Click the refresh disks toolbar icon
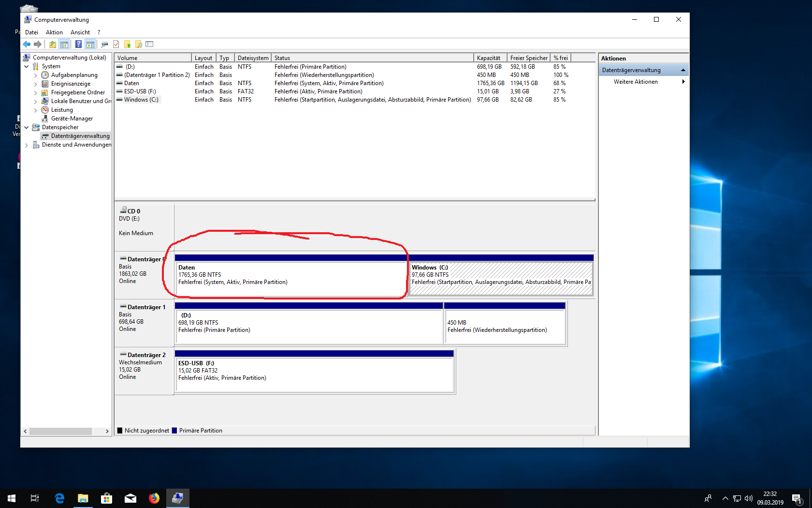812x508 pixels. point(104,44)
